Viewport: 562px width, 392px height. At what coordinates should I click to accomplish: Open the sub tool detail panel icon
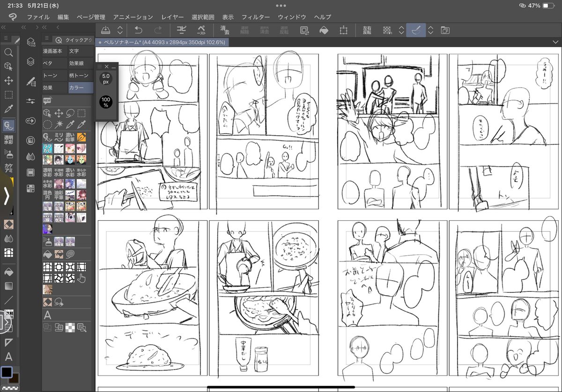pos(31,42)
